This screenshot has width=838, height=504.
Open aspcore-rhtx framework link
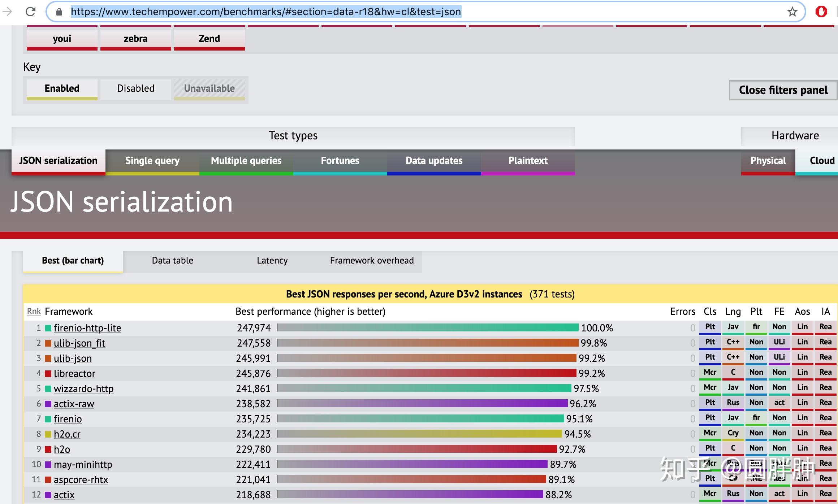tap(81, 480)
